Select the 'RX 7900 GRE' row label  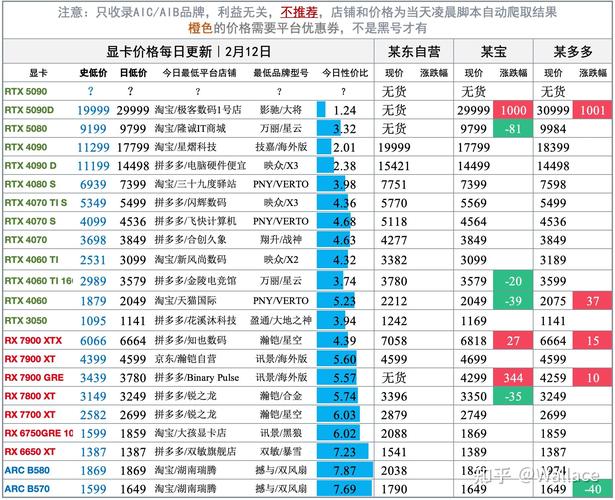click(x=34, y=378)
